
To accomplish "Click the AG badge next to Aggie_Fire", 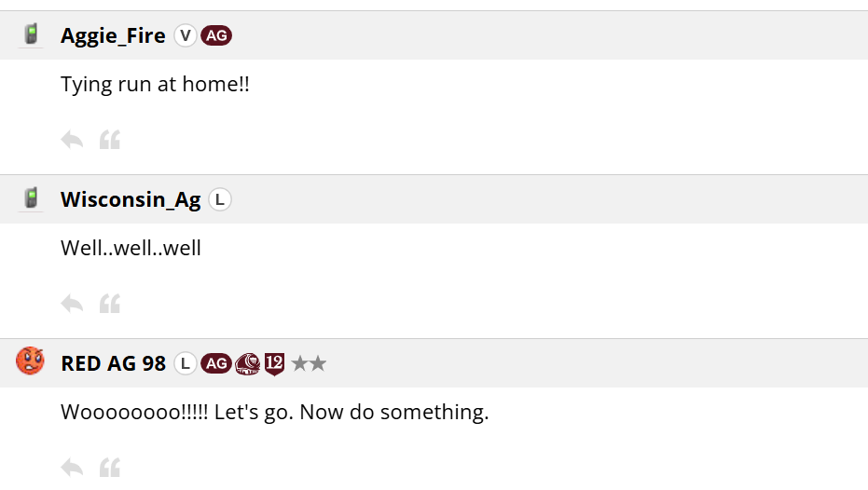I will (x=216, y=36).
